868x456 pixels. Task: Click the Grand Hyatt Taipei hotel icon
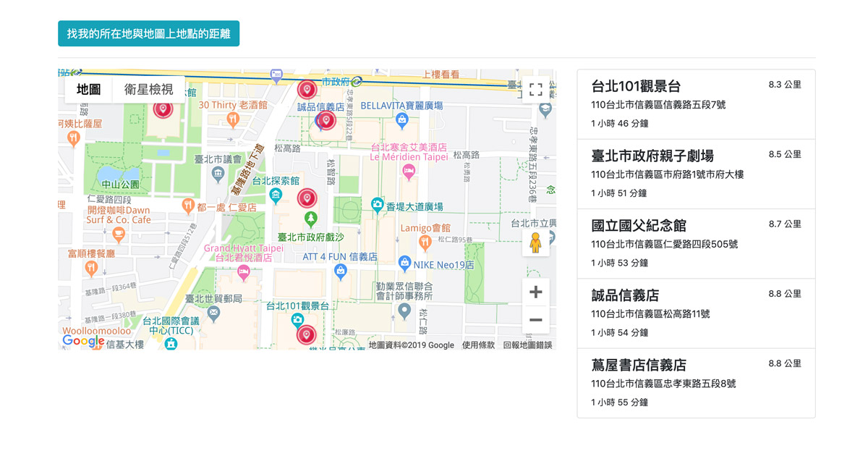tap(243, 272)
